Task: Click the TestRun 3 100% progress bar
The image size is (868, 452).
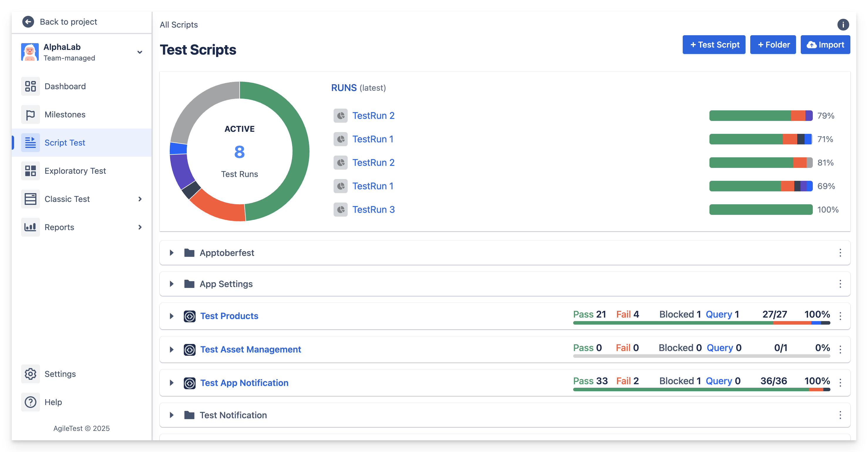Action: point(761,210)
